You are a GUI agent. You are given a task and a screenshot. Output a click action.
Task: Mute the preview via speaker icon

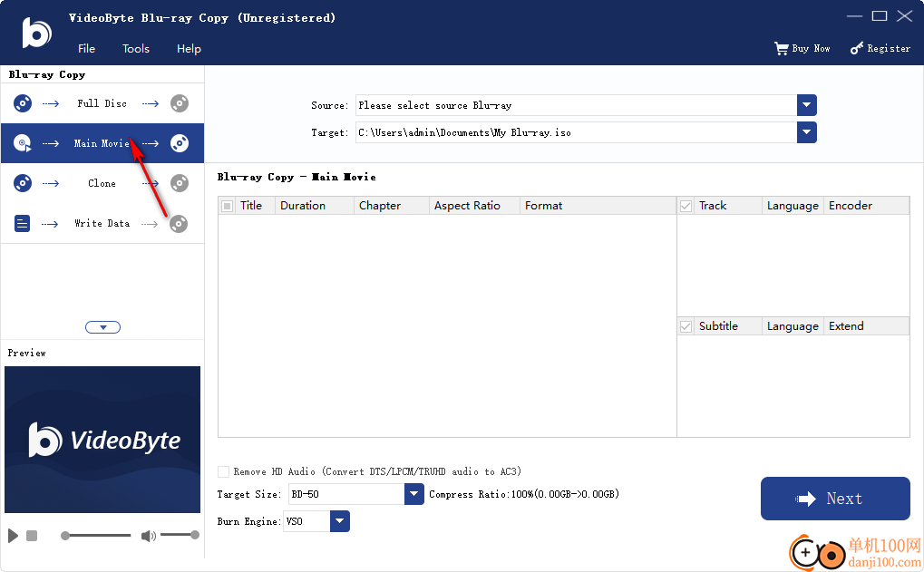(149, 536)
